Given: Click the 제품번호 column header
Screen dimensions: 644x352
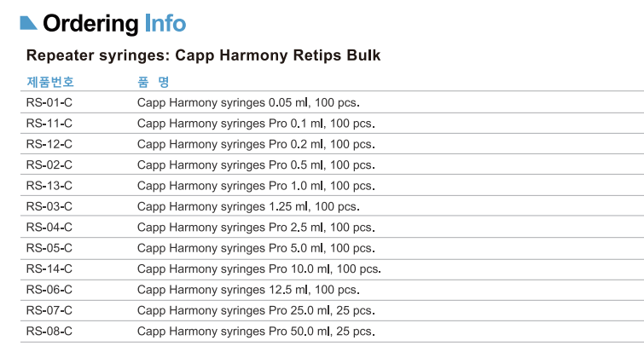Looking at the screenshot, I should 50,82.
